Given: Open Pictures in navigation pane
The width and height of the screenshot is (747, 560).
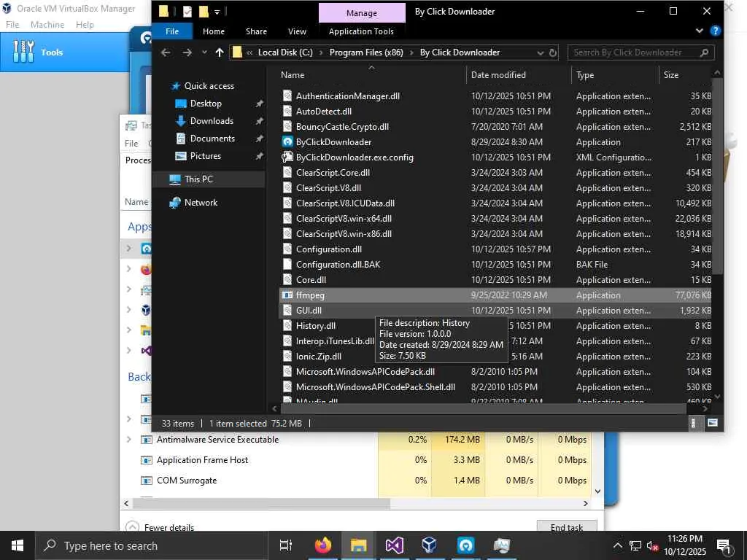Looking at the screenshot, I should pos(205,156).
